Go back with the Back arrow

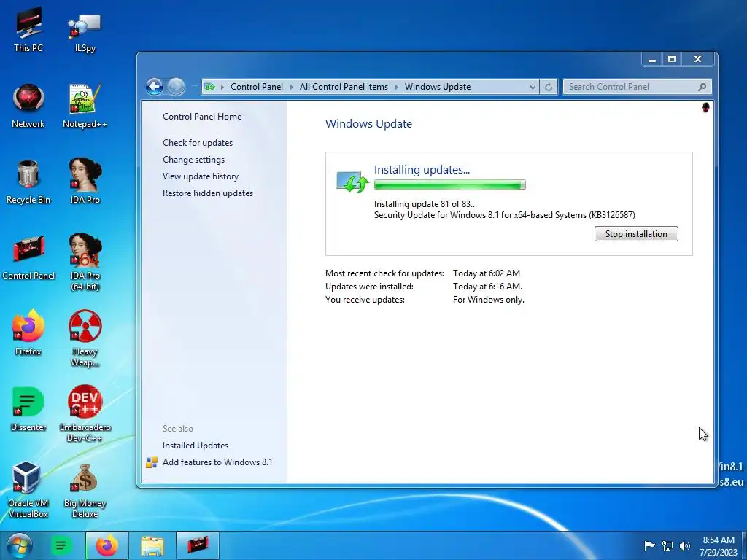tap(155, 87)
